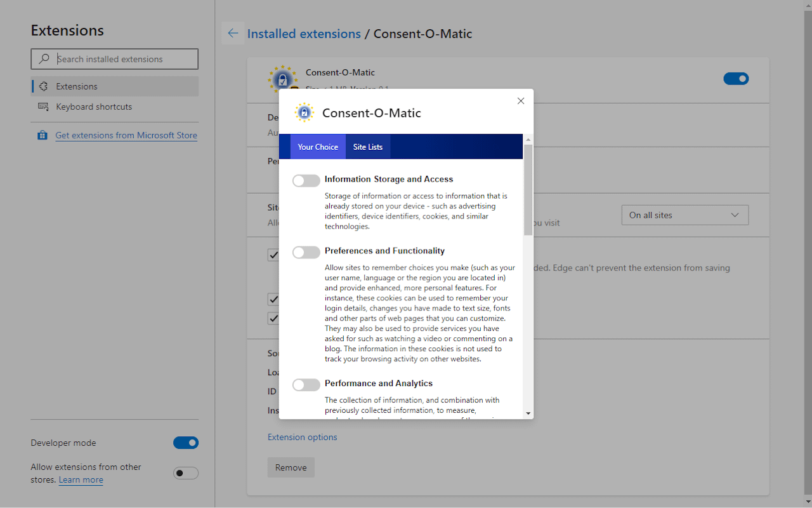
Task: Click the scrollbar up arrow in the popup
Action: tap(528, 140)
